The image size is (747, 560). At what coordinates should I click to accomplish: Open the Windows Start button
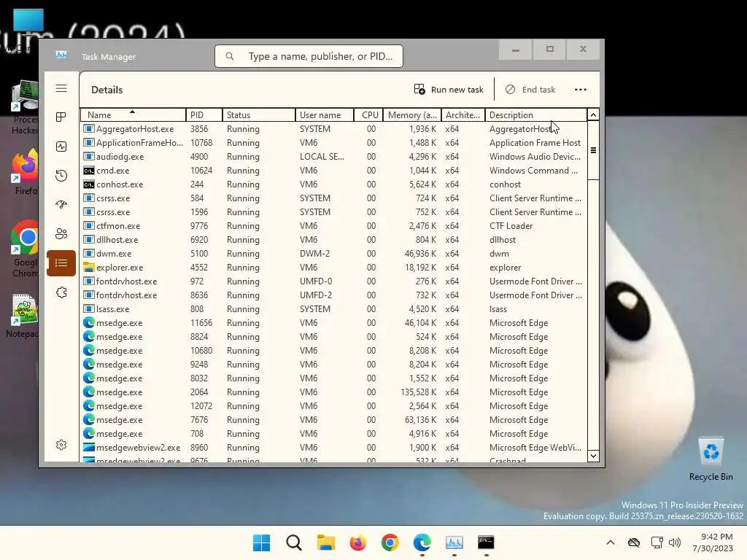pos(261,542)
